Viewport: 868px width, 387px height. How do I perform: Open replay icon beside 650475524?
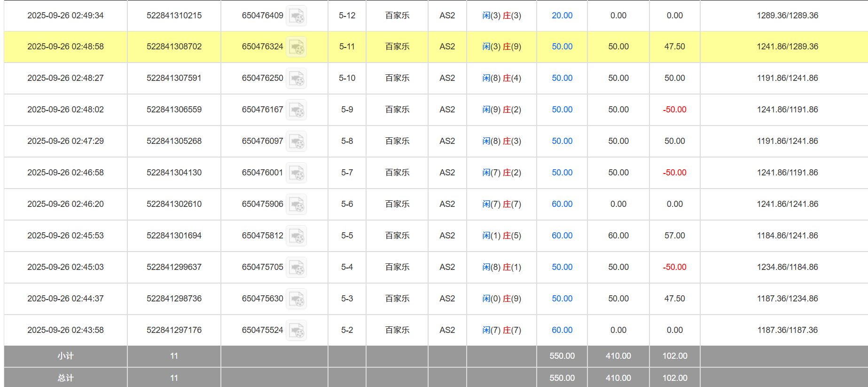[297, 331]
